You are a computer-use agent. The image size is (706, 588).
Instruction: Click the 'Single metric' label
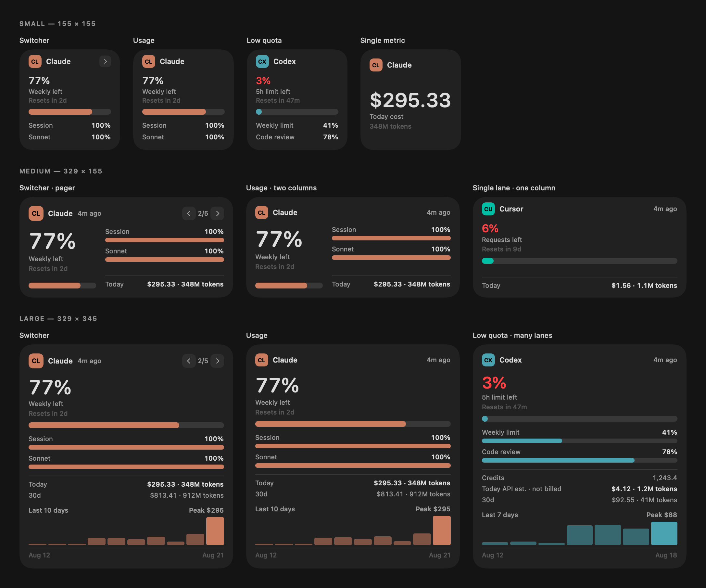[x=383, y=40]
